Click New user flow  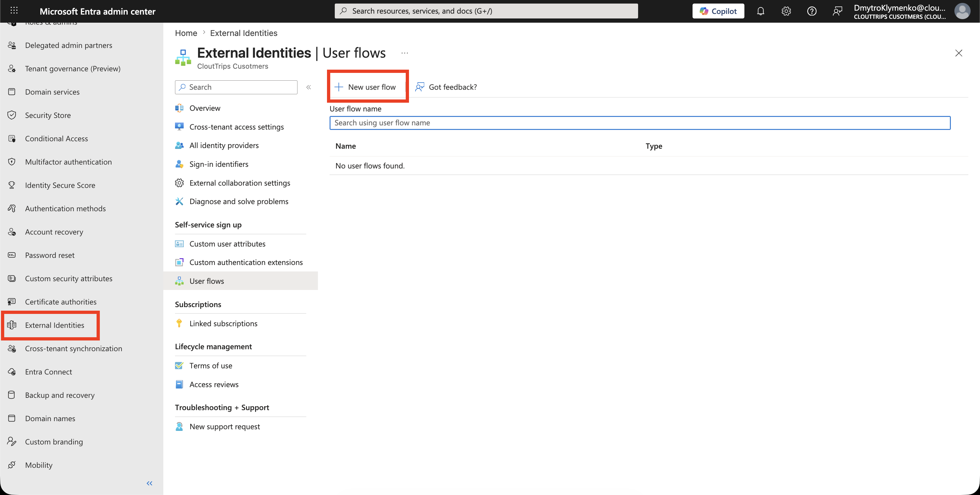[366, 87]
